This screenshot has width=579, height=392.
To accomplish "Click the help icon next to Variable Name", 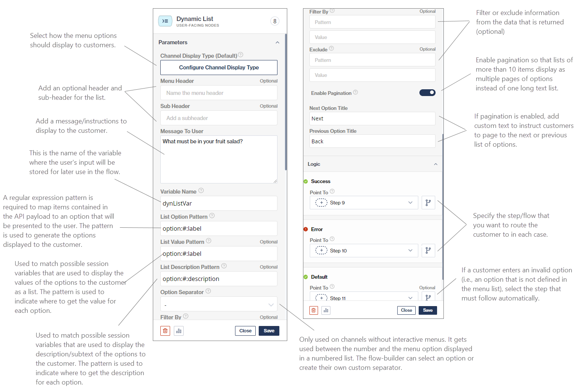I will tap(201, 191).
